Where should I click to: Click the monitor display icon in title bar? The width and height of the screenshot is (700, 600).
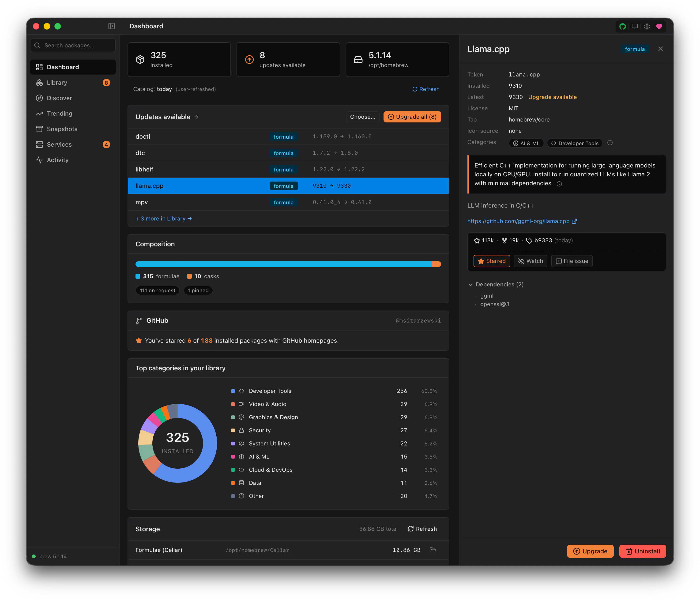pyautogui.click(x=635, y=26)
